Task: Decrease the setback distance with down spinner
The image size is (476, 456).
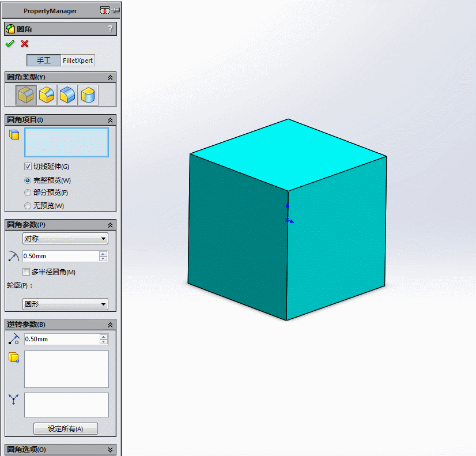Action: 104,341
